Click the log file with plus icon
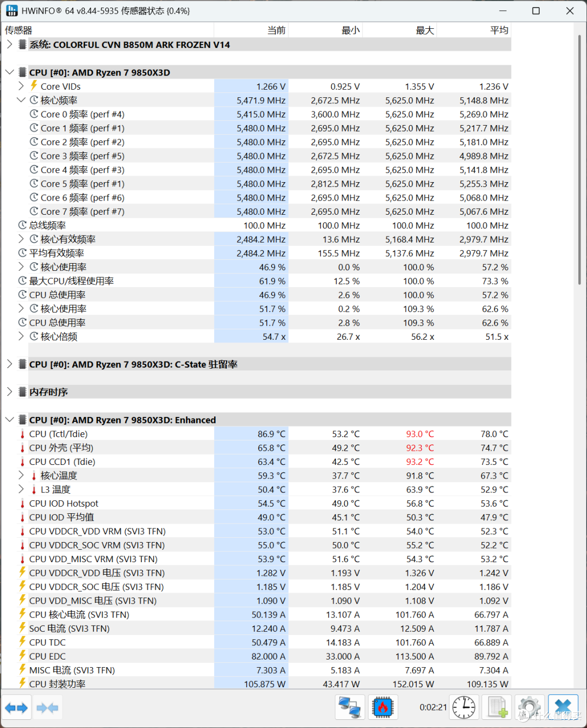The height and width of the screenshot is (728, 587). (x=497, y=708)
